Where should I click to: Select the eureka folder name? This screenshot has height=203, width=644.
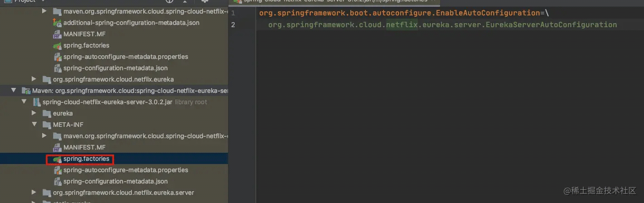tap(63, 113)
